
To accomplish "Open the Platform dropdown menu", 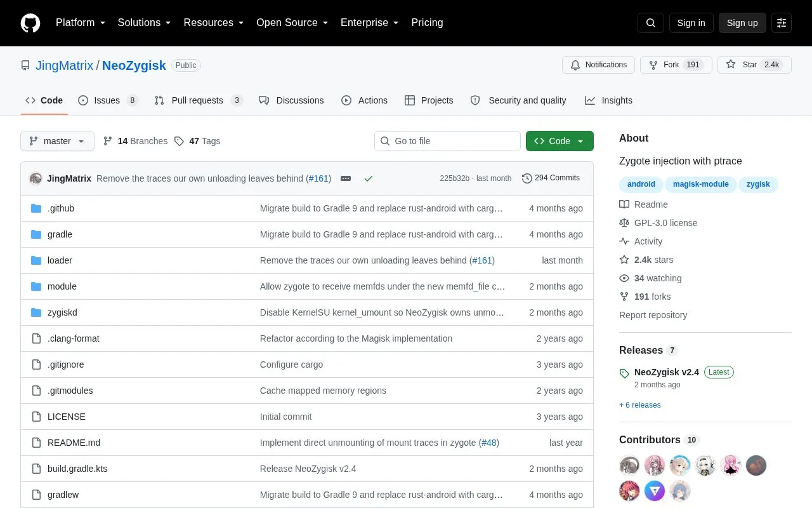I will coord(81,23).
